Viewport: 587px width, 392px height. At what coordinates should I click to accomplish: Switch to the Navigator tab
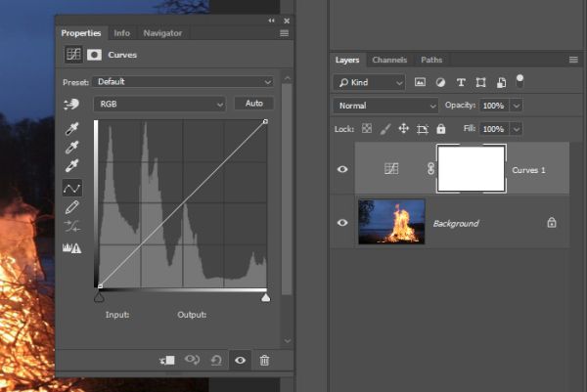162,33
